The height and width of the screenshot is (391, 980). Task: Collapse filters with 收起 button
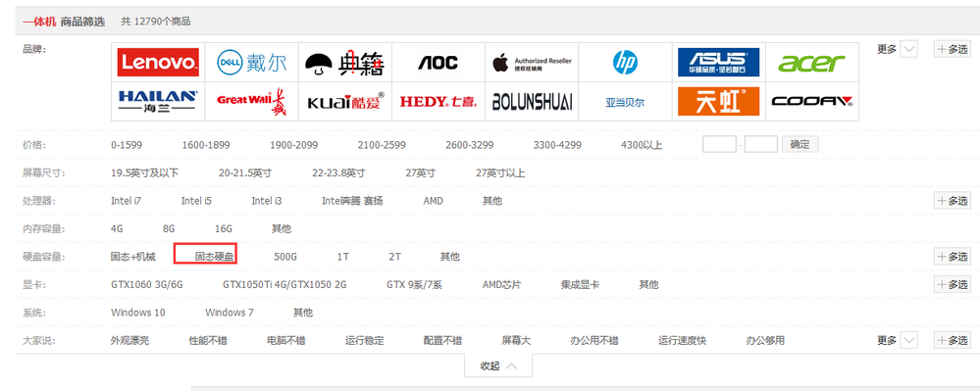pyautogui.click(x=498, y=367)
